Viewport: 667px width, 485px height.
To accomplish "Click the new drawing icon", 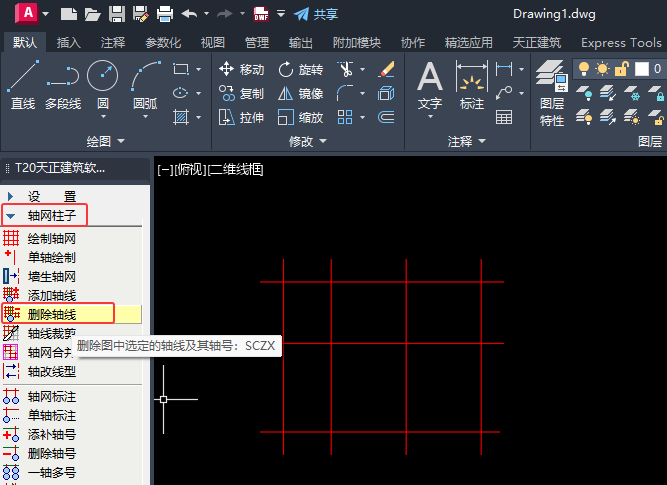I will pos(68,14).
